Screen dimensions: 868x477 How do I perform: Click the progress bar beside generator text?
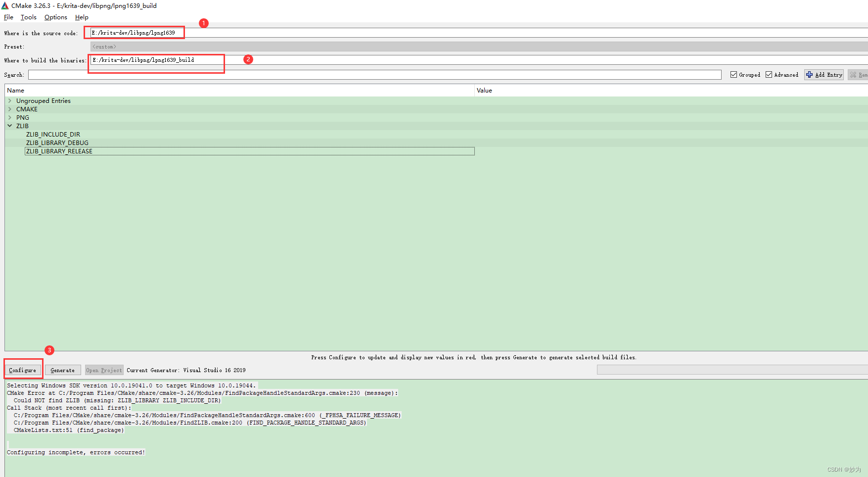732,370
